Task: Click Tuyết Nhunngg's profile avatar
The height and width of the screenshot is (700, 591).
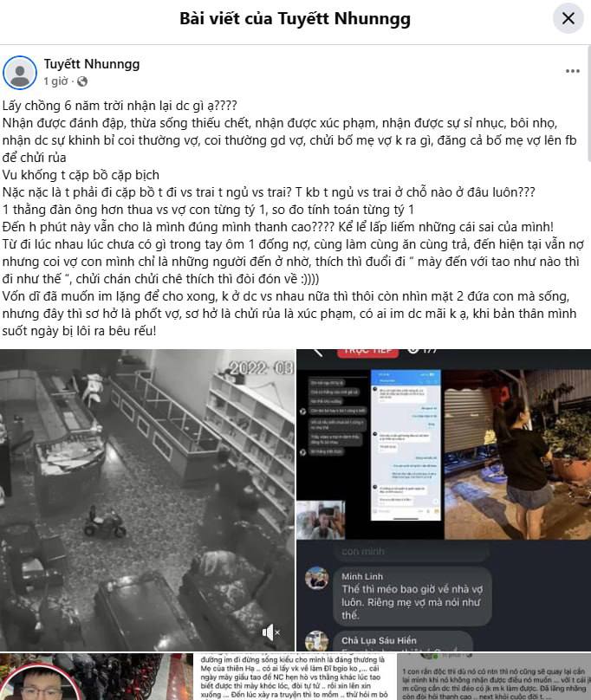Action: click(20, 72)
